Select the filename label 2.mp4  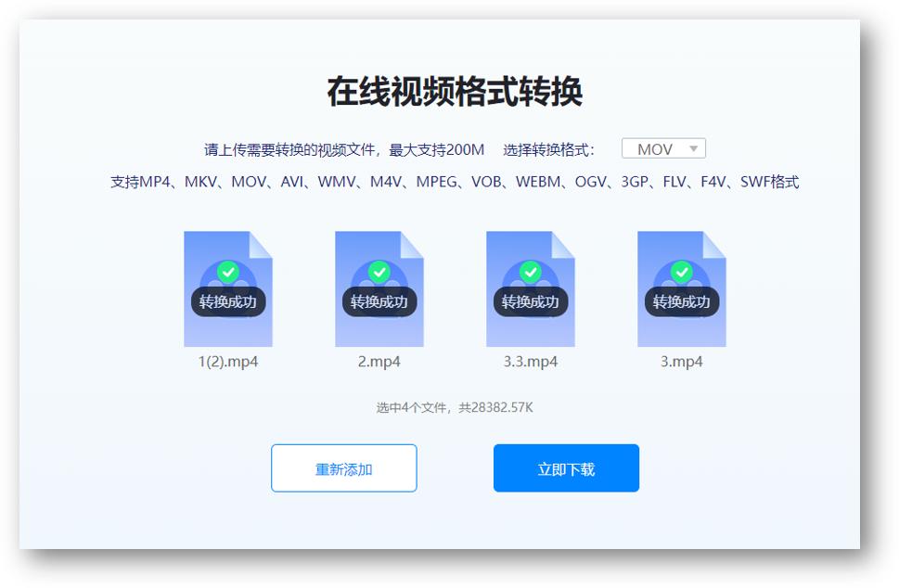pos(379,361)
